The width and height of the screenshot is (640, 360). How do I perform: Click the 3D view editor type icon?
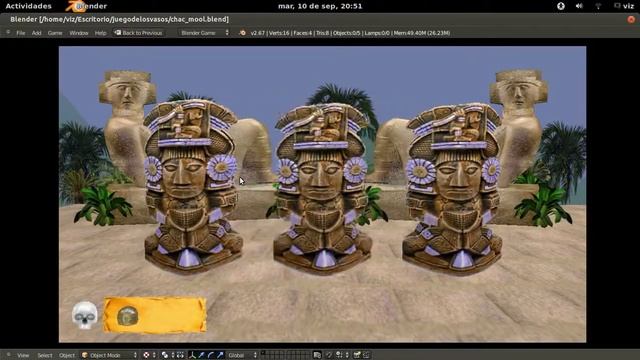(x=8, y=355)
